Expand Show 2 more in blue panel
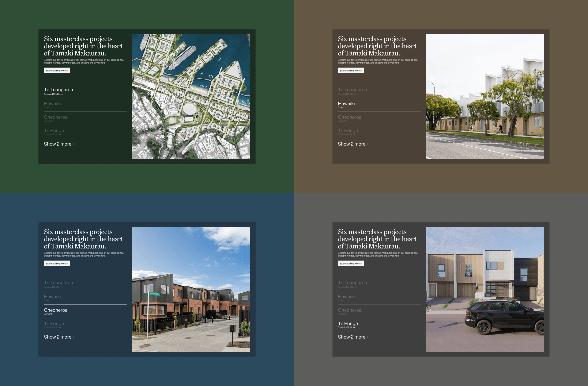Screen dimensions: 588x386 (x=60, y=337)
